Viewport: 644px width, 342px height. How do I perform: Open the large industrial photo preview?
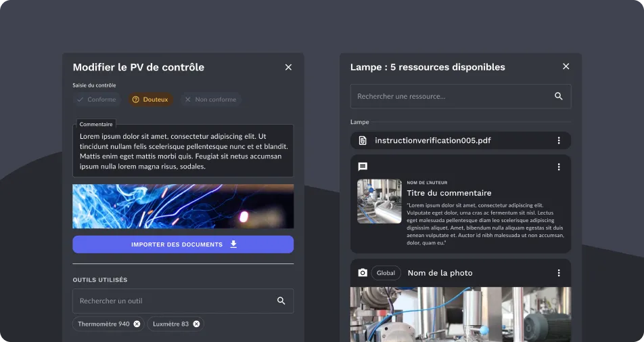coord(461,314)
